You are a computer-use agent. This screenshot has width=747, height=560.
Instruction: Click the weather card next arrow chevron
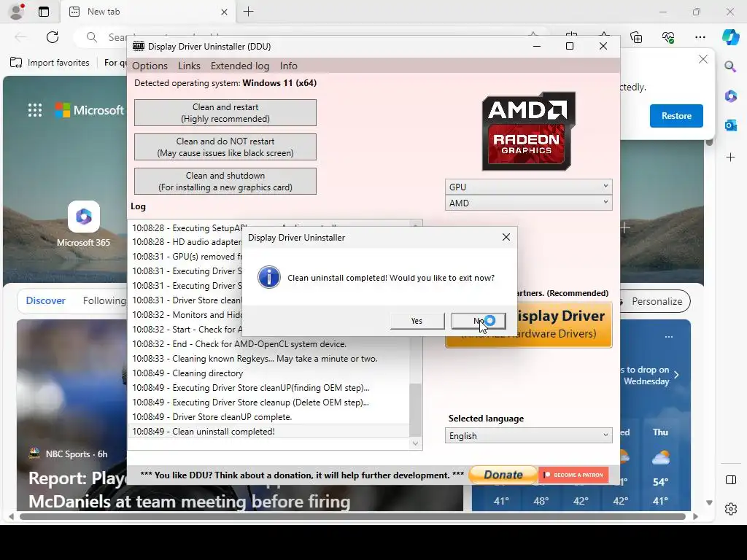[676, 375]
